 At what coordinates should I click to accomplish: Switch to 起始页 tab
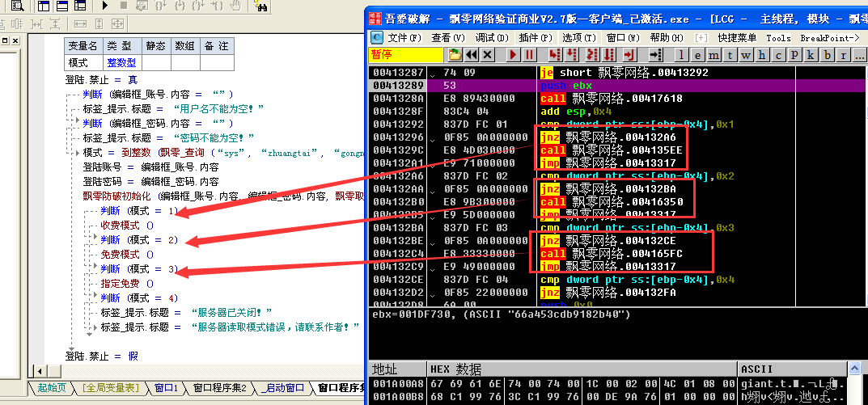point(52,388)
